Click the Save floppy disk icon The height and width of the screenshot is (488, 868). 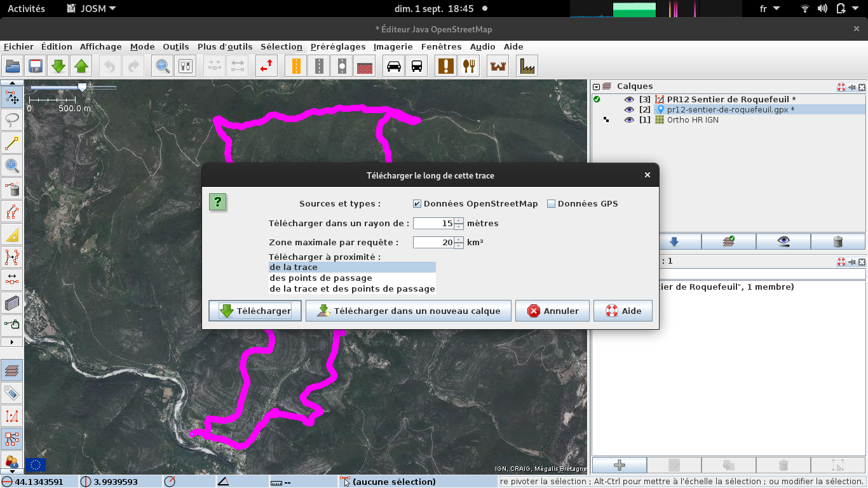(36, 66)
